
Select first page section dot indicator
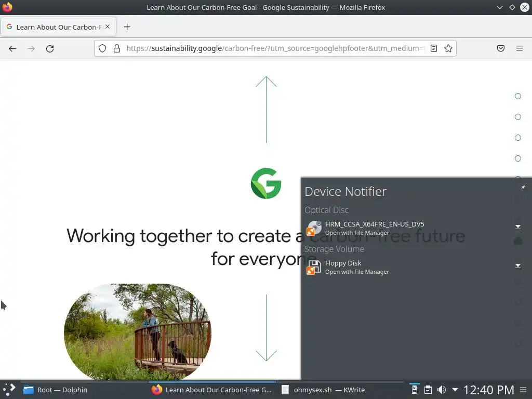tap(518, 96)
